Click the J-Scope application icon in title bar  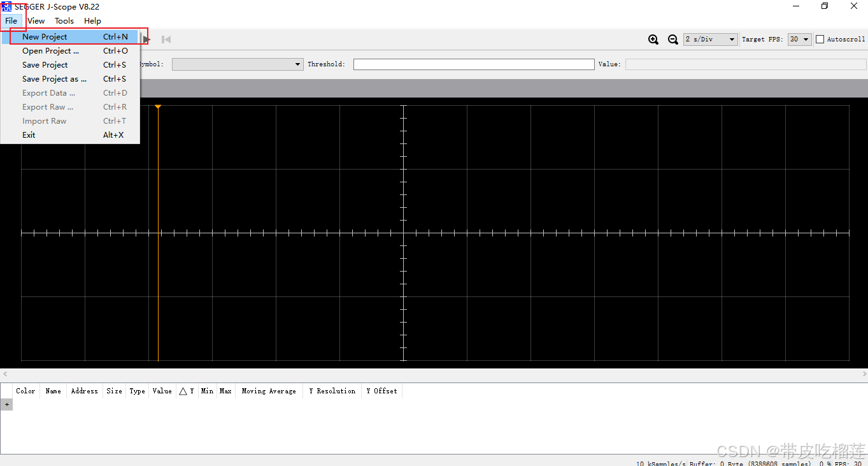pyautogui.click(x=6, y=6)
